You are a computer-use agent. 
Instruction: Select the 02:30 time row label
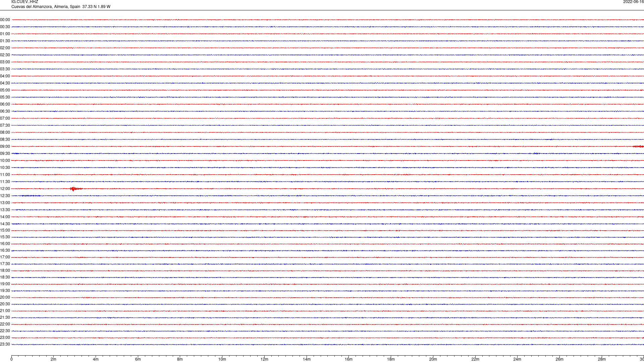tap(5, 55)
